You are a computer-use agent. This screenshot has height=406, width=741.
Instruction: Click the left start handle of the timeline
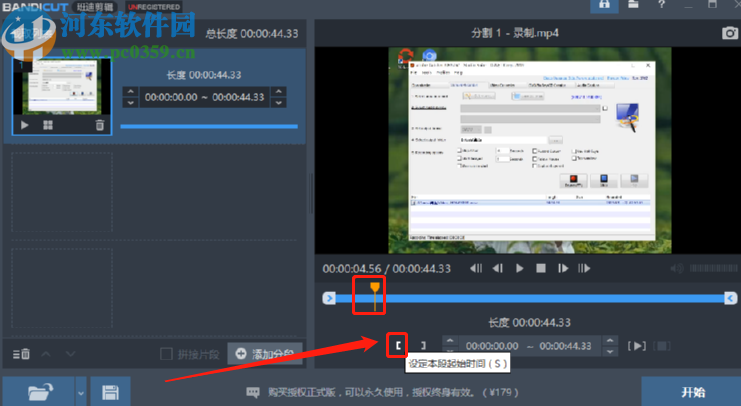click(329, 298)
